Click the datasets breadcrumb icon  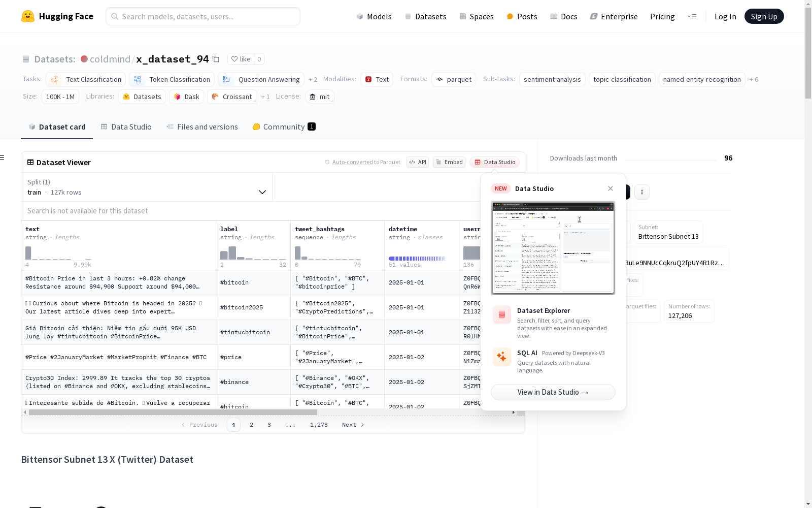(26, 59)
